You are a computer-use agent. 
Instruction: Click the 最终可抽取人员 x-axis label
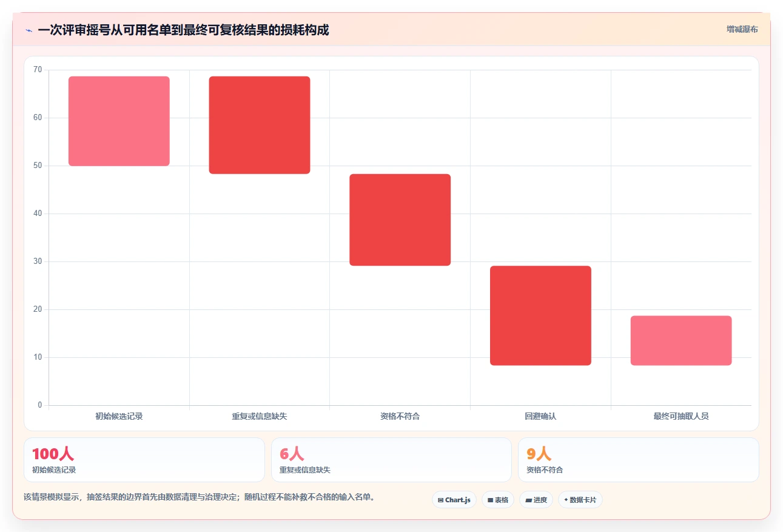pyautogui.click(x=681, y=416)
